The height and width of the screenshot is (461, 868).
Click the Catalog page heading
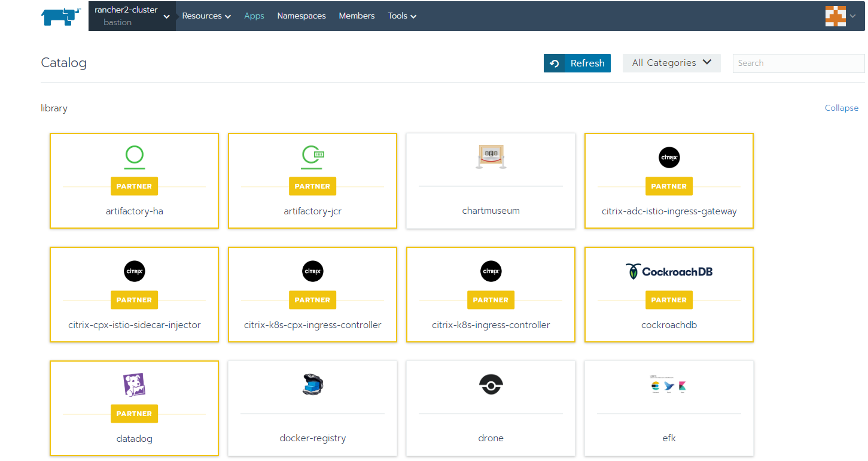coord(64,63)
